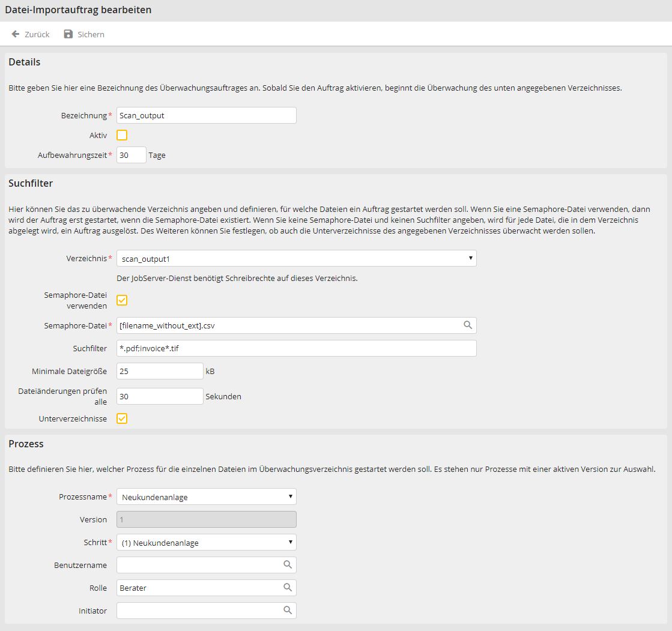
Task: Open the Schritt dropdown showing (1) Neukundenanlage
Action: point(291,542)
